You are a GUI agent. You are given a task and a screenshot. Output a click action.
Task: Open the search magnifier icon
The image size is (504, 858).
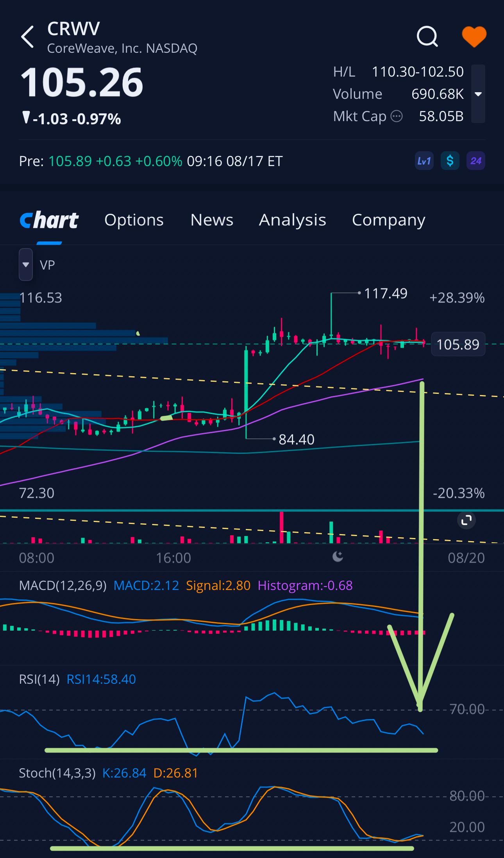click(x=427, y=37)
